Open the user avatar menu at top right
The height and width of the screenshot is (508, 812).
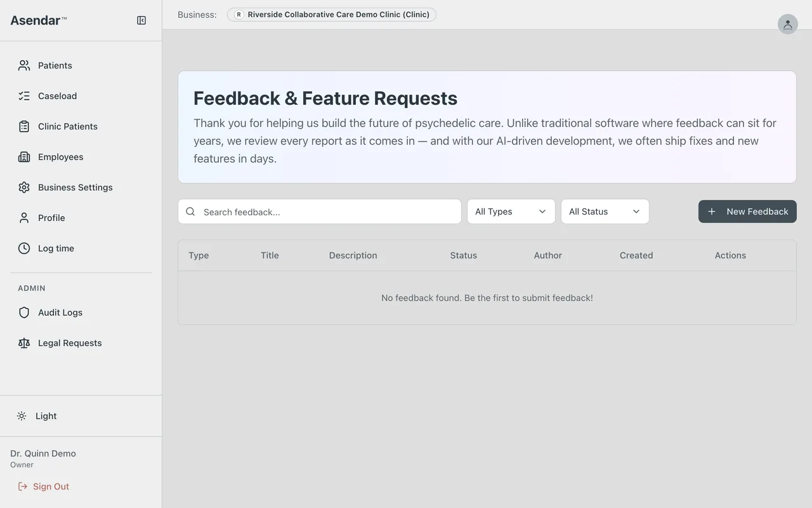tap(788, 24)
